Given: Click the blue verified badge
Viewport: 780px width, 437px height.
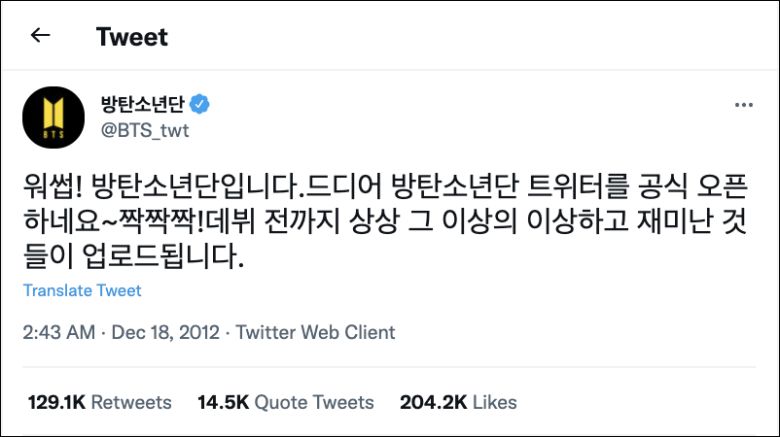Looking at the screenshot, I should click(x=201, y=104).
